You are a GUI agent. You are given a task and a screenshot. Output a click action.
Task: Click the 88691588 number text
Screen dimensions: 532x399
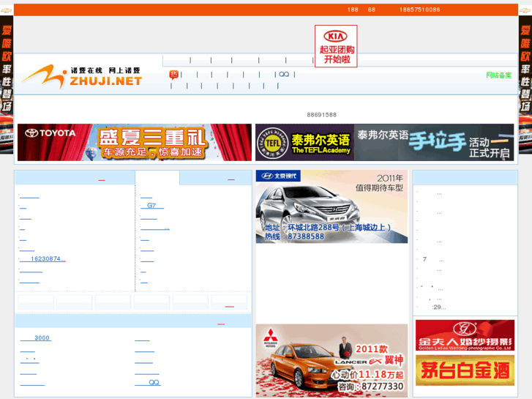(x=322, y=115)
